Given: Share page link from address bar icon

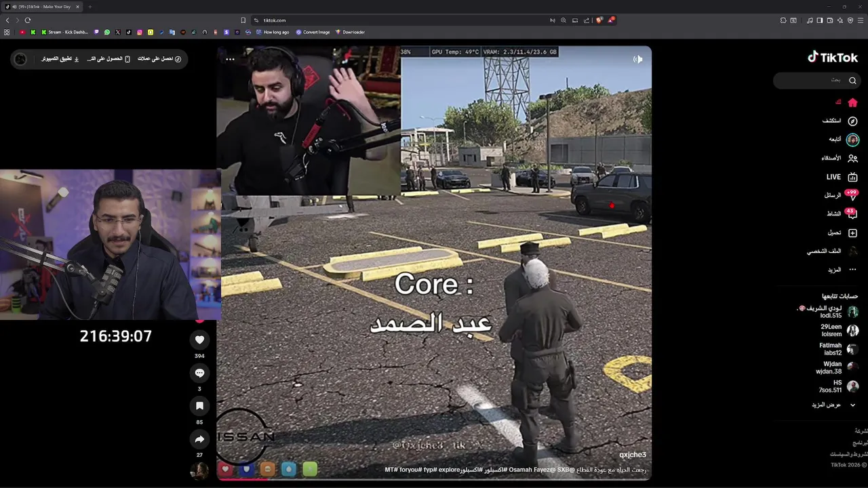Looking at the screenshot, I should 587,20.
